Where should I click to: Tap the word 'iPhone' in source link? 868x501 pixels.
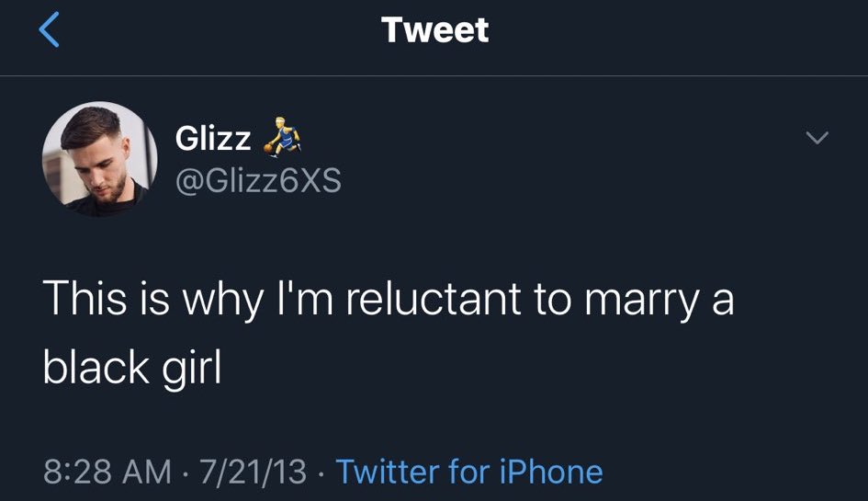click(551, 472)
